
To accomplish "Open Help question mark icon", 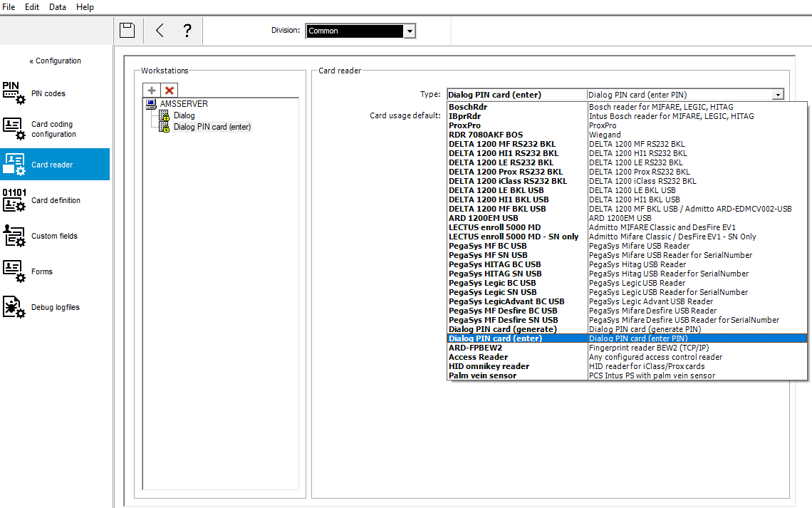I will click(187, 30).
